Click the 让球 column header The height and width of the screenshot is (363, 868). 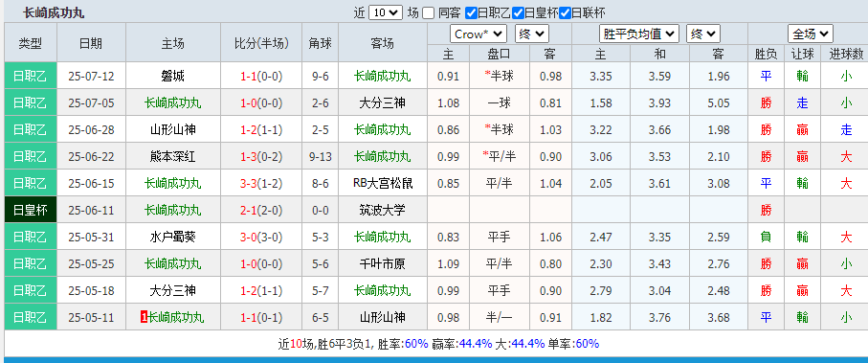(x=802, y=54)
